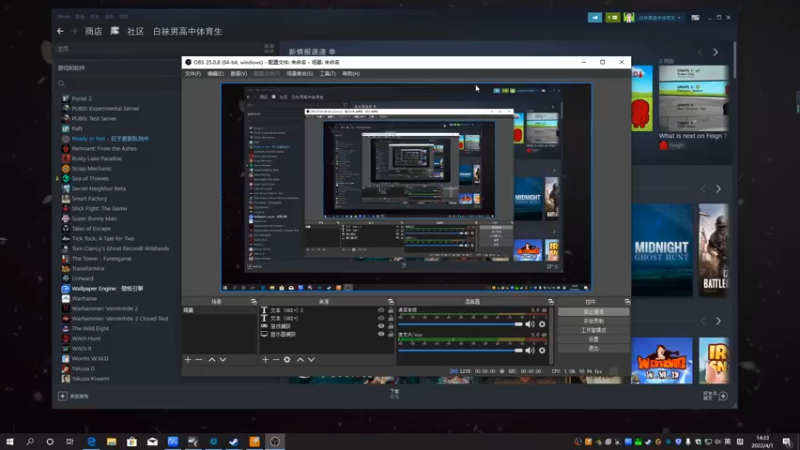
Task: Open File Explorer from the taskbar
Action: (112, 441)
